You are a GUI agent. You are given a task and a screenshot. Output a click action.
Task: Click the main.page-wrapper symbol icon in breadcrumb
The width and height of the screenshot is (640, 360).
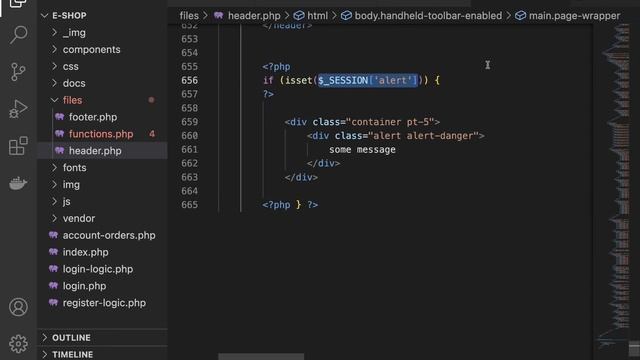[520, 16]
